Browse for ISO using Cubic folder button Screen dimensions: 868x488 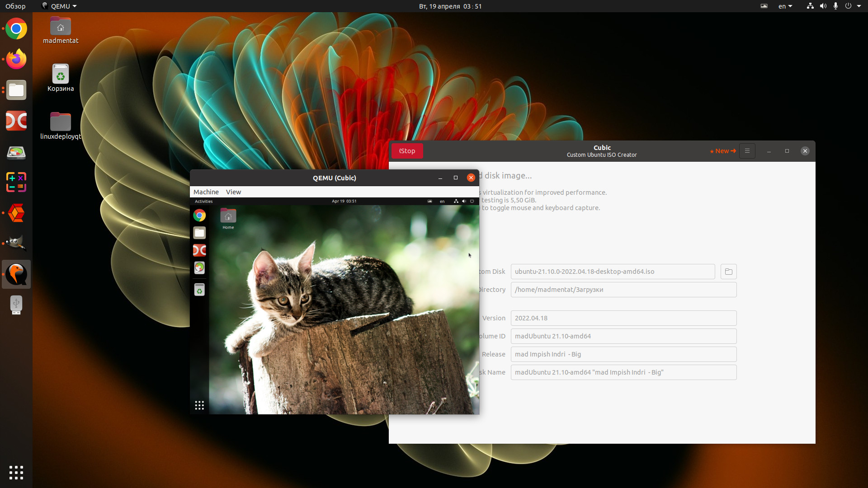[728, 272]
